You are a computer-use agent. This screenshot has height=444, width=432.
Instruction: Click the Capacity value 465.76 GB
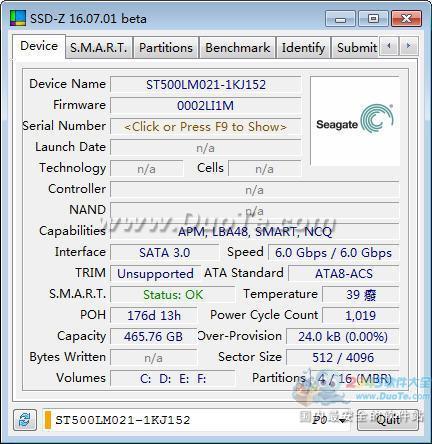(x=154, y=336)
